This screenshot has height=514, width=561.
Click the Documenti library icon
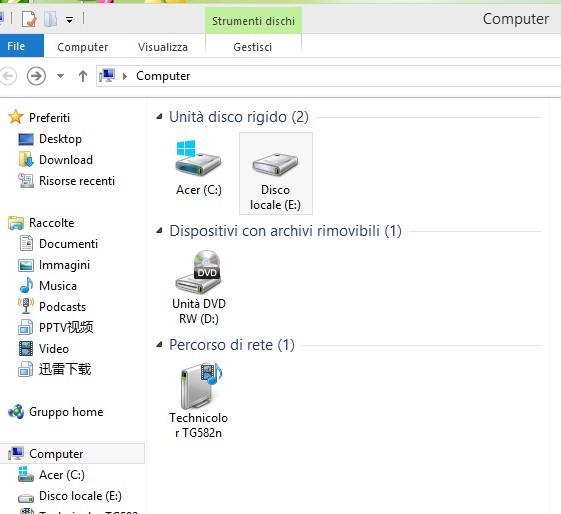(x=26, y=244)
